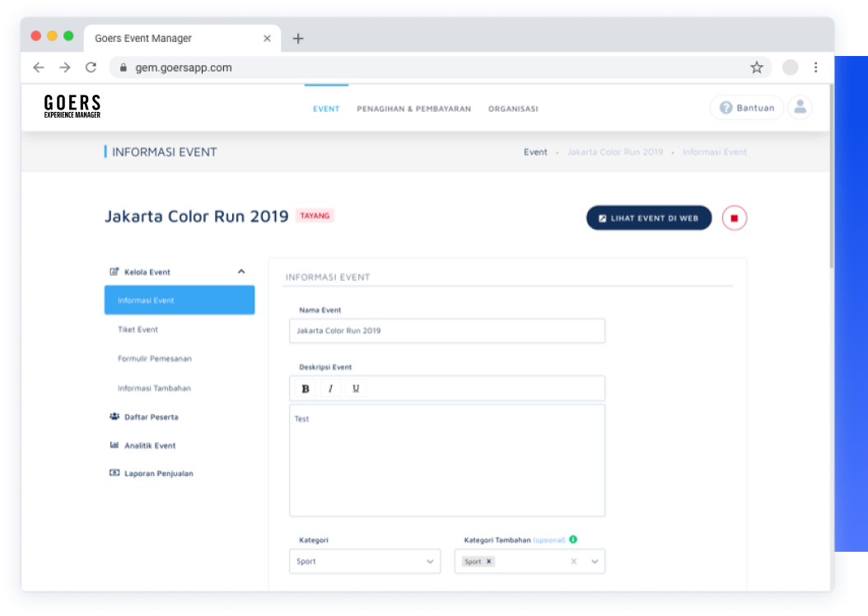Open the Kategori dropdown showing Sport
Image resolution: width=868 pixels, height=616 pixels.
(365, 562)
